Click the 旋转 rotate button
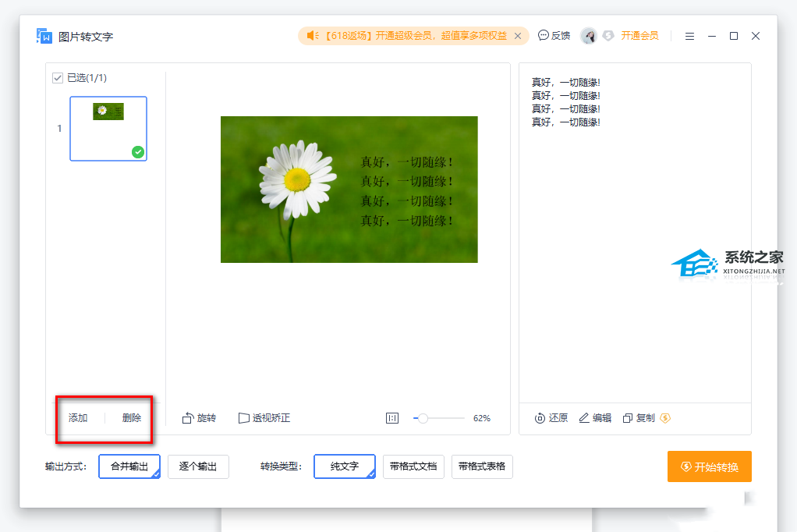797x532 pixels. pyautogui.click(x=200, y=418)
